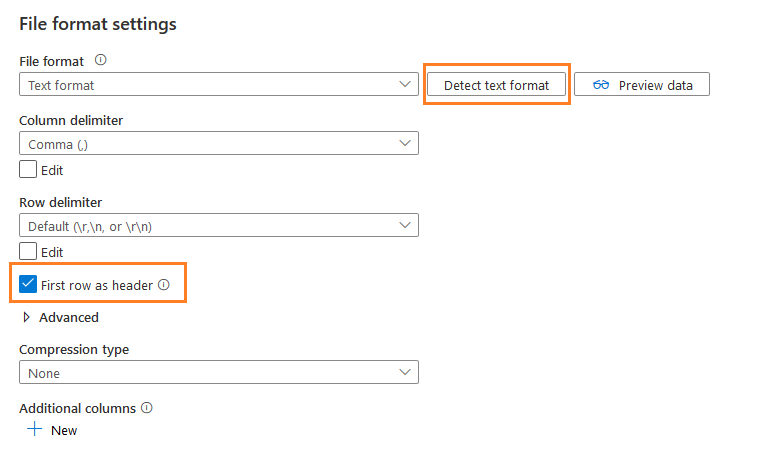Click the File format field label
The image size is (783, 449).
click(52, 62)
